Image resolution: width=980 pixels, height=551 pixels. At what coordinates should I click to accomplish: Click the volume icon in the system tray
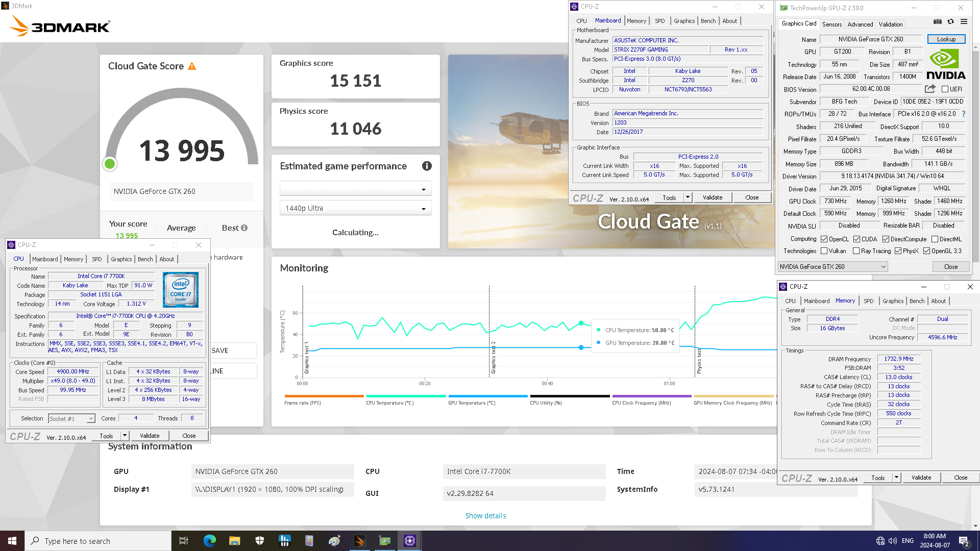893,541
